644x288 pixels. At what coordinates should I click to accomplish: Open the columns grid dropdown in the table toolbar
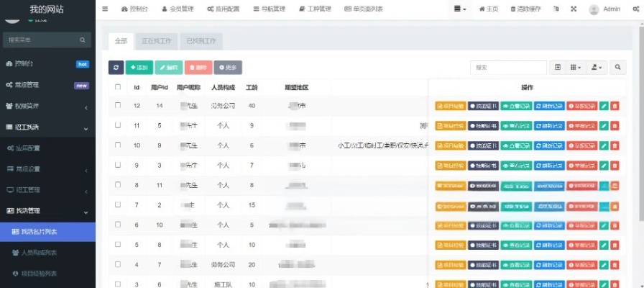point(576,68)
